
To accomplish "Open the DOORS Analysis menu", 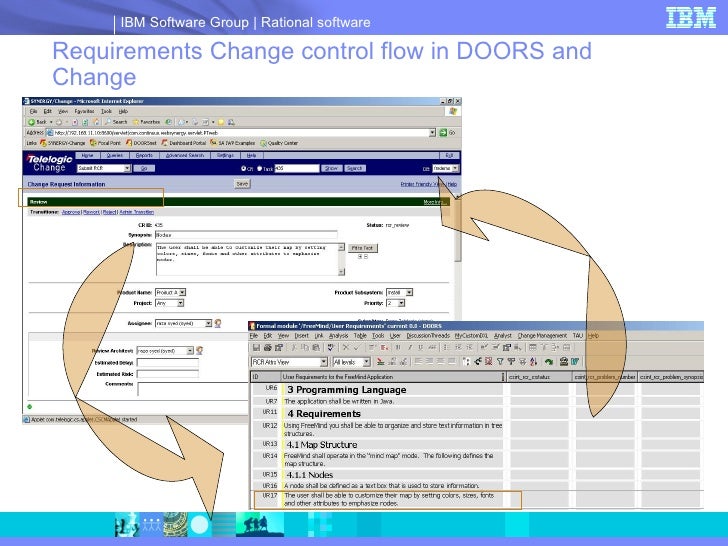I will pos(338,336).
